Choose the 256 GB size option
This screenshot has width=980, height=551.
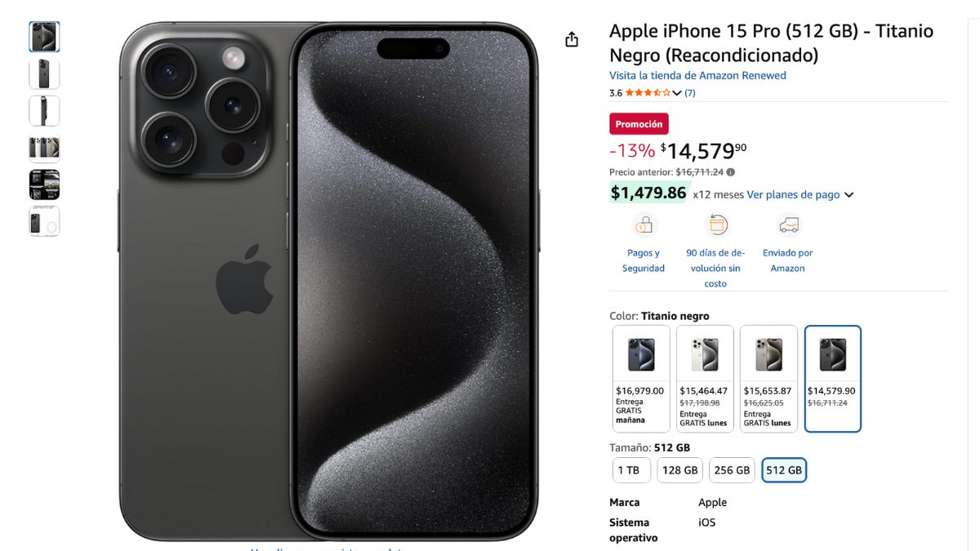pos(732,470)
